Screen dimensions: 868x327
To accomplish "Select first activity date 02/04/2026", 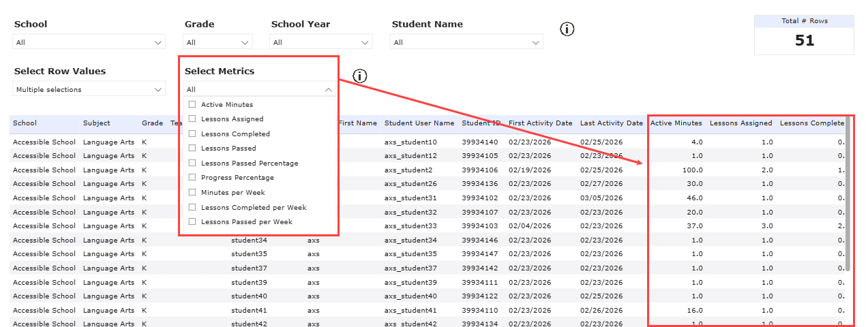I will pos(530,226).
